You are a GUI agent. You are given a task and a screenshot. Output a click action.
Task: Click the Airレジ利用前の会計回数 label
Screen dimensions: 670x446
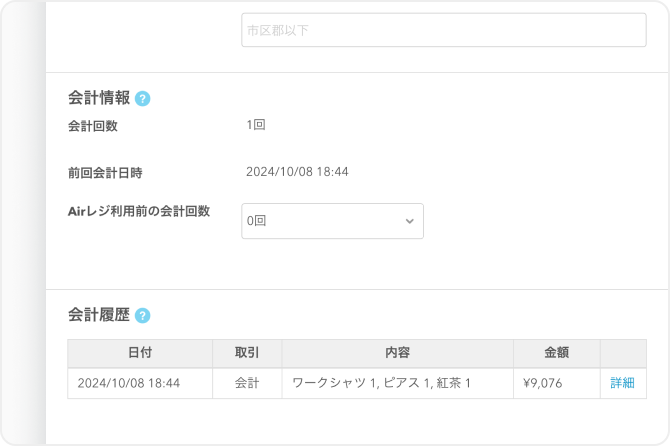[139, 211]
